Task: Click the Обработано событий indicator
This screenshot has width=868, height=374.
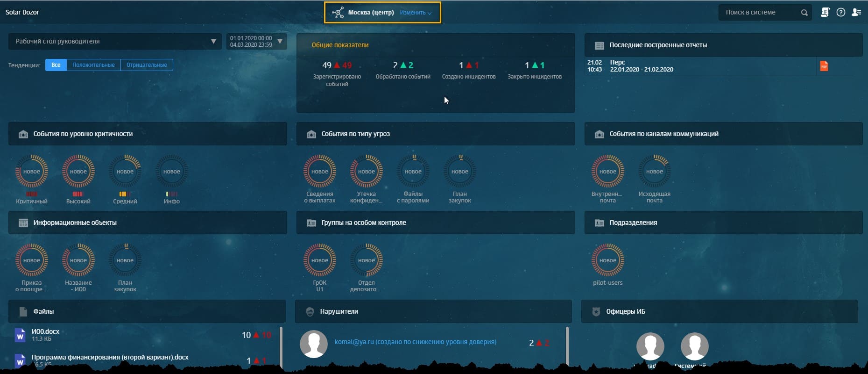Action: coord(403,71)
